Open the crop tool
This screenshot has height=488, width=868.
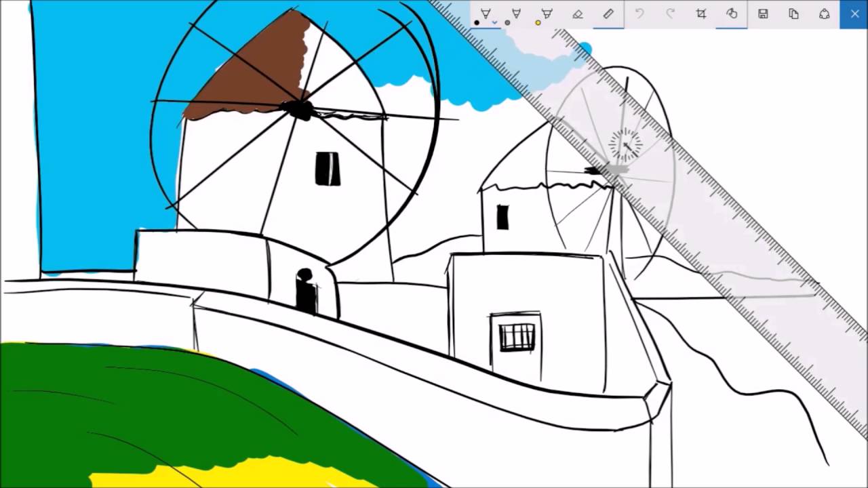701,14
